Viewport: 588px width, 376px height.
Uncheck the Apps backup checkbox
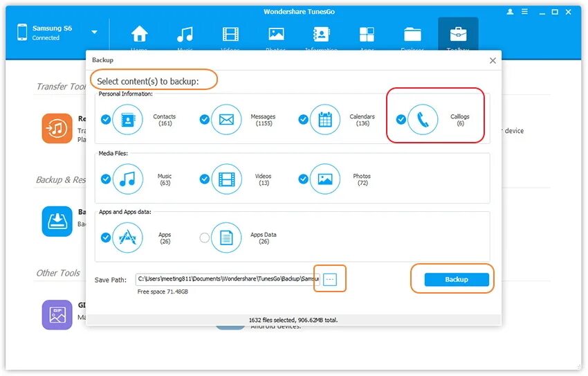106,238
